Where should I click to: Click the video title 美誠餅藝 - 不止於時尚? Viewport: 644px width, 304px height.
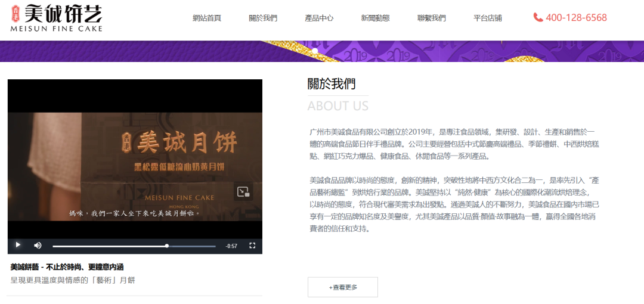[x=67, y=267]
